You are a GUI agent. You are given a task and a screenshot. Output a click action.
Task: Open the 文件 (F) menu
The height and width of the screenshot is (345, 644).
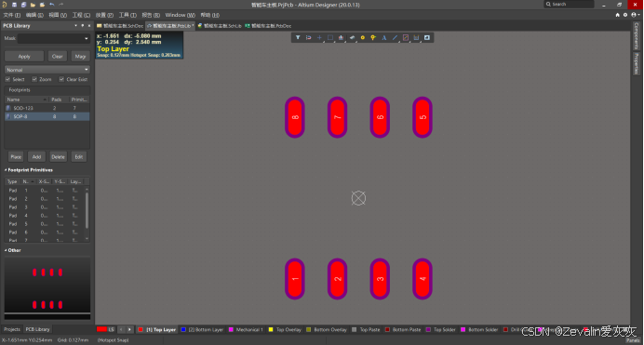(11, 15)
